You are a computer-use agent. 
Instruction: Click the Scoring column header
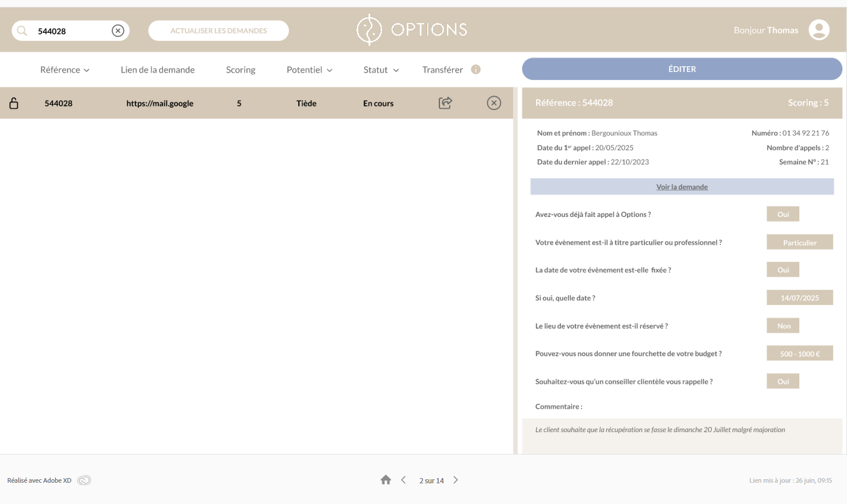(241, 70)
